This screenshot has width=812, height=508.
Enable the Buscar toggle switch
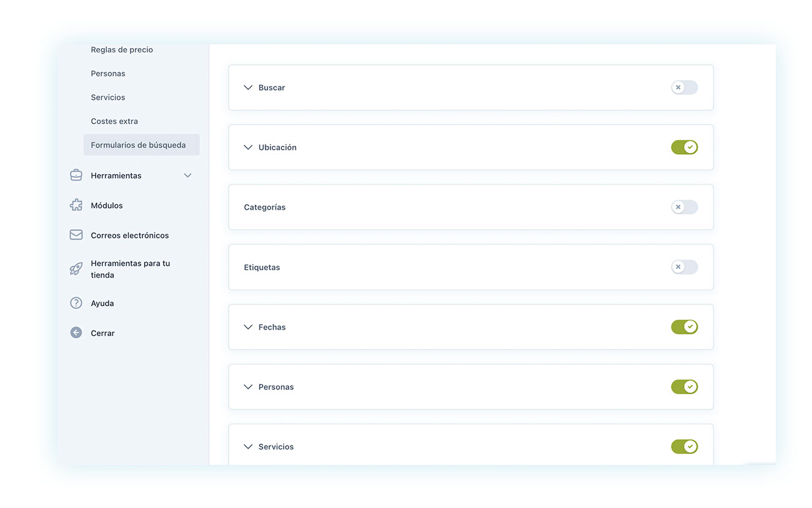click(x=684, y=87)
